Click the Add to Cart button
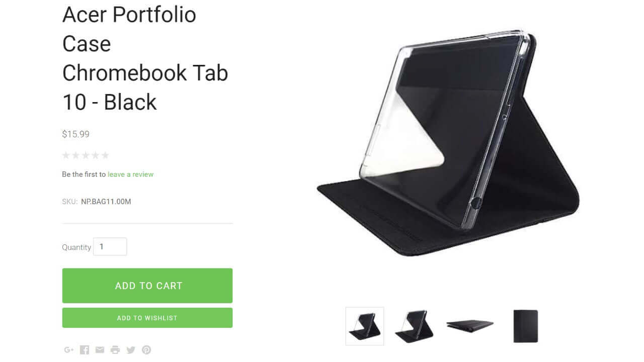Image resolution: width=644 pixels, height=362 pixels. pyautogui.click(x=147, y=286)
